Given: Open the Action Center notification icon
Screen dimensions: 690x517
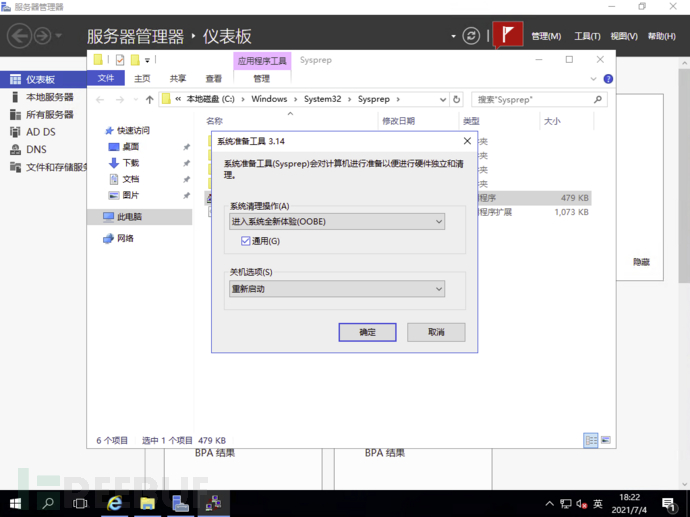Looking at the screenshot, I should 668,504.
